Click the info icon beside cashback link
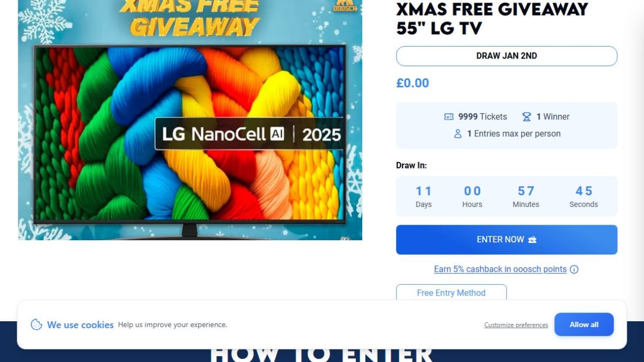The width and height of the screenshot is (644, 362). [x=574, y=269]
